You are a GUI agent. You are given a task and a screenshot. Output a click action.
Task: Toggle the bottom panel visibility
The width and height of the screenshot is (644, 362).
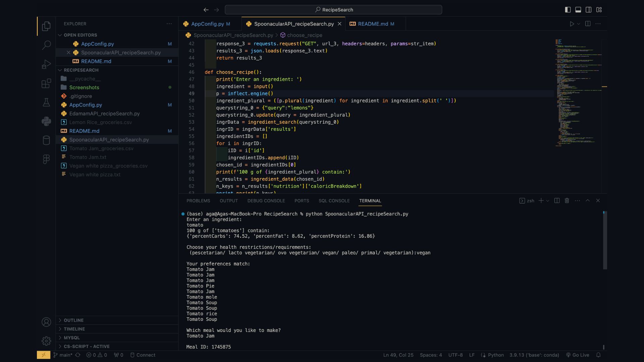click(578, 10)
